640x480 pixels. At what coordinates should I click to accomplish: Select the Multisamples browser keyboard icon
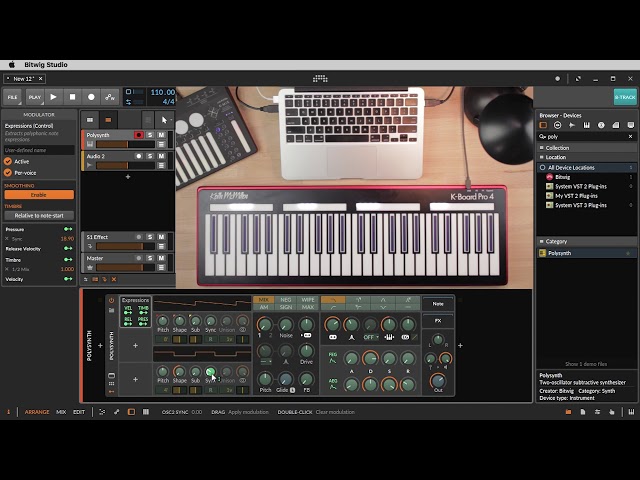587,125
